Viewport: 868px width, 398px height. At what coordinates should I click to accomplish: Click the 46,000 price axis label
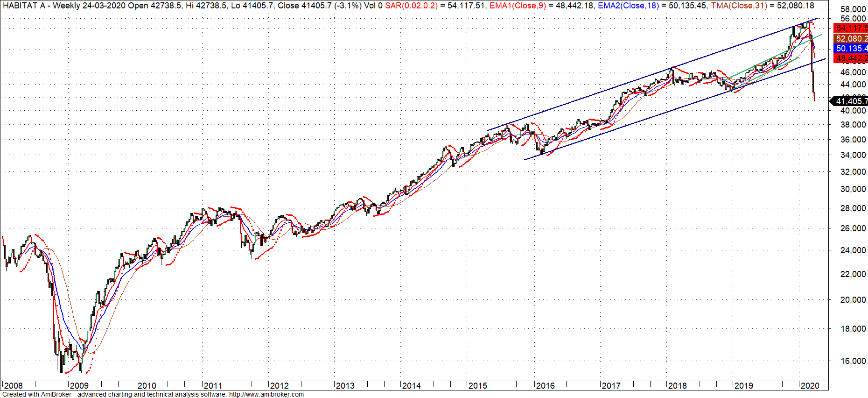853,72
